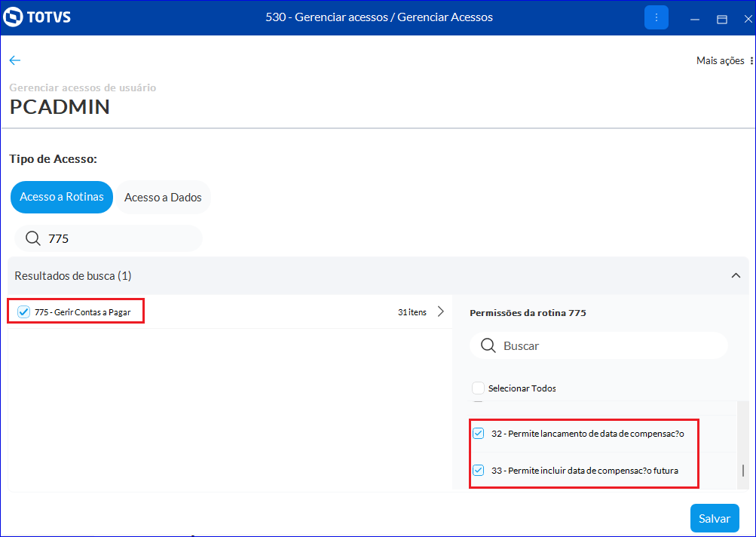
Task: Click the magnifier icon beside 775
Action: (33, 238)
